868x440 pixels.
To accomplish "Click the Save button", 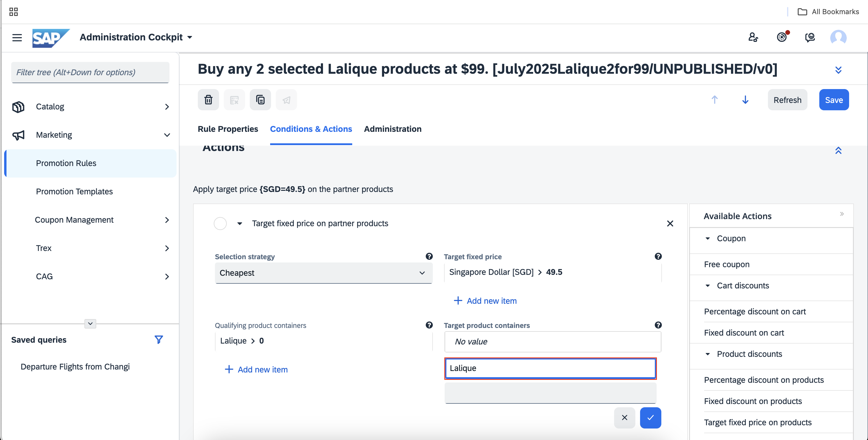I will (x=834, y=100).
